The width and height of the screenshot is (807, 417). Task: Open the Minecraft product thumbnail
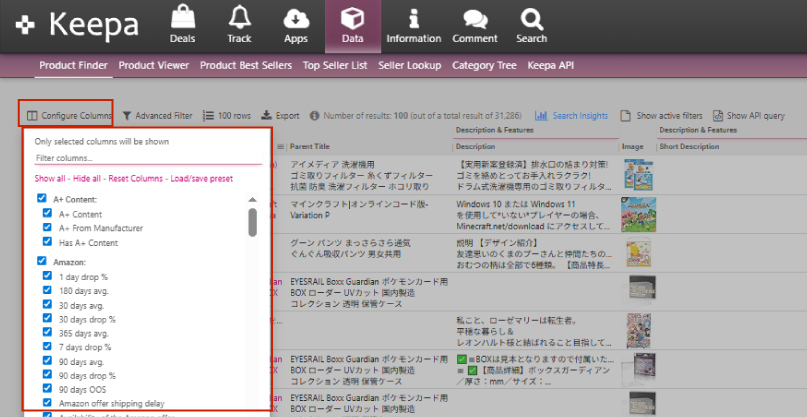639,214
